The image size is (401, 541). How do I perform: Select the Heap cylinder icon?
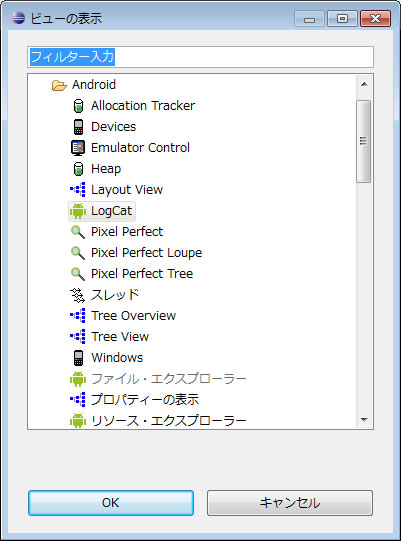tap(78, 169)
